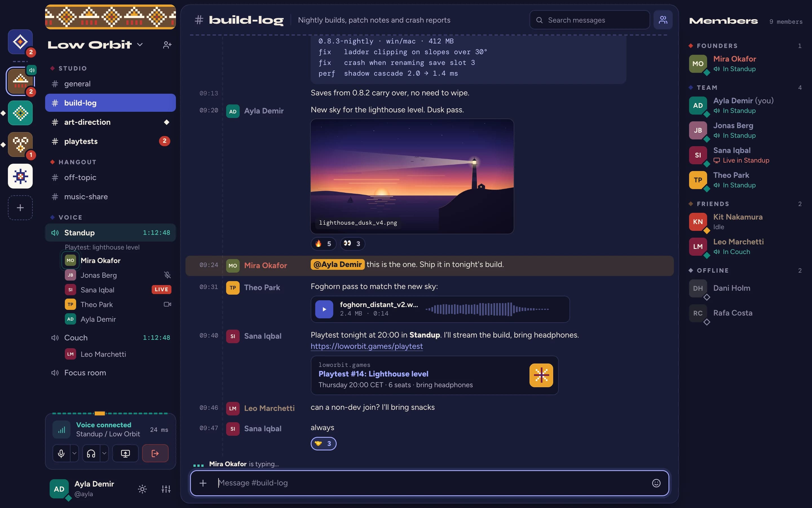The height and width of the screenshot is (508, 812).
Task: Focus the Message #build-log input
Action: [429, 483]
